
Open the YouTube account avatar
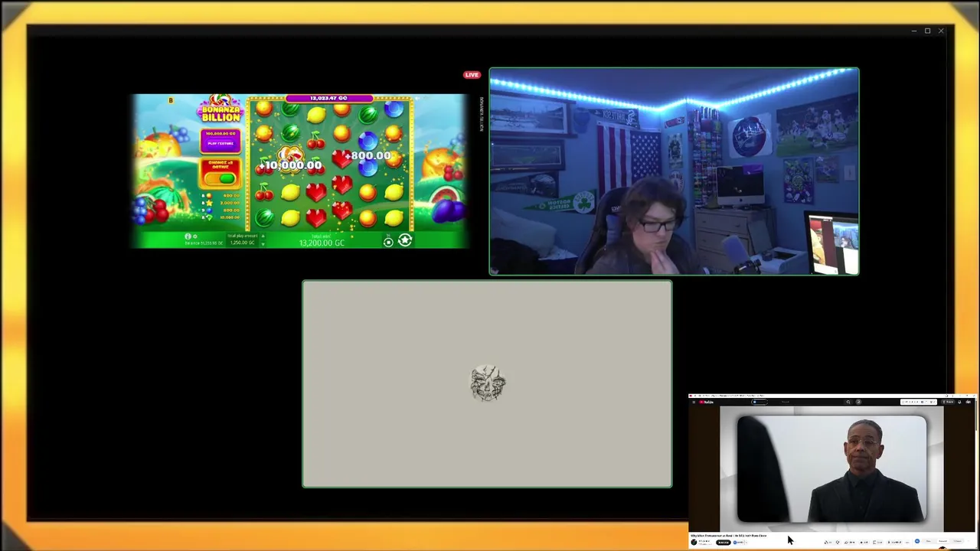point(969,402)
